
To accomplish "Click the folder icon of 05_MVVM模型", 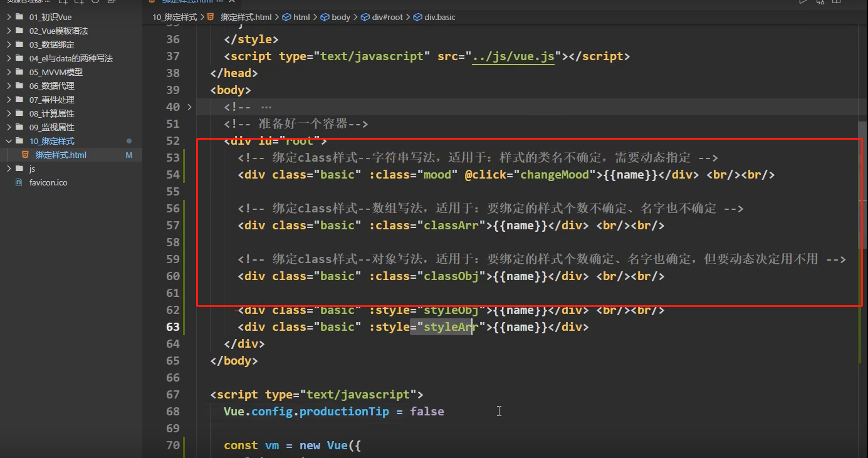I will (19, 72).
